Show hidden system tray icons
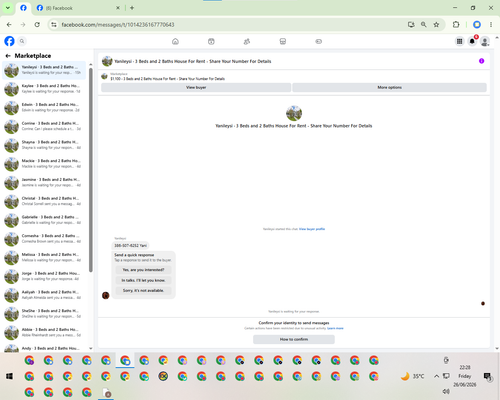Viewport: 500px width, 400px height. (436, 376)
